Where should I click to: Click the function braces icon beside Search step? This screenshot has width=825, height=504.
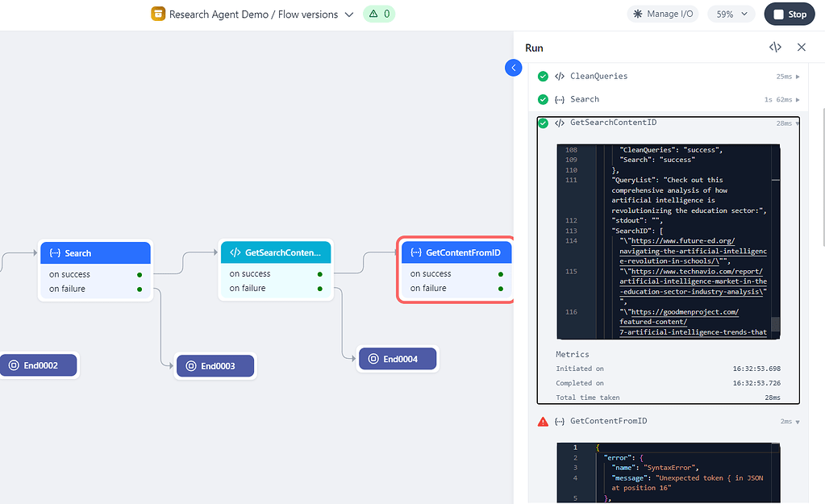click(x=560, y=99)
